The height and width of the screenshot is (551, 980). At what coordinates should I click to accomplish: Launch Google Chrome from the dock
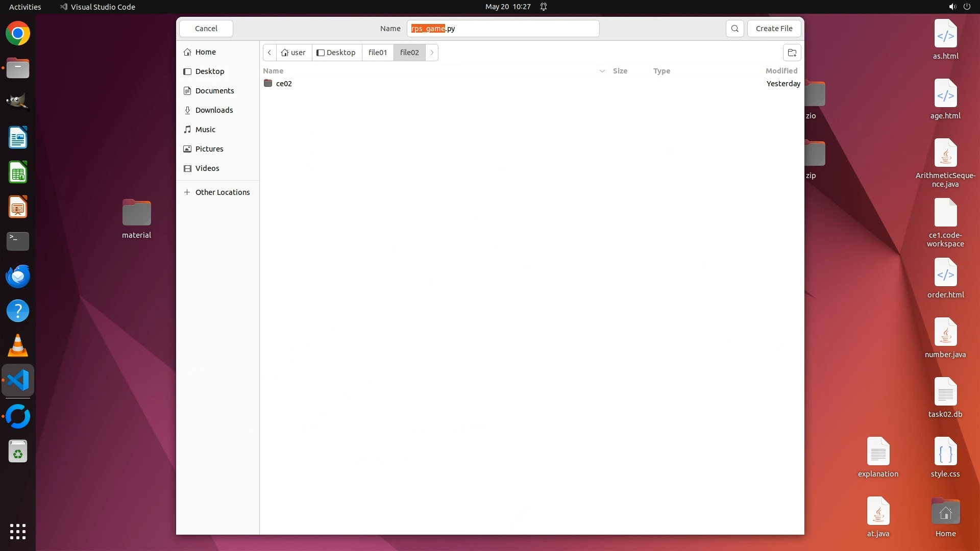[x=18, y=34]
